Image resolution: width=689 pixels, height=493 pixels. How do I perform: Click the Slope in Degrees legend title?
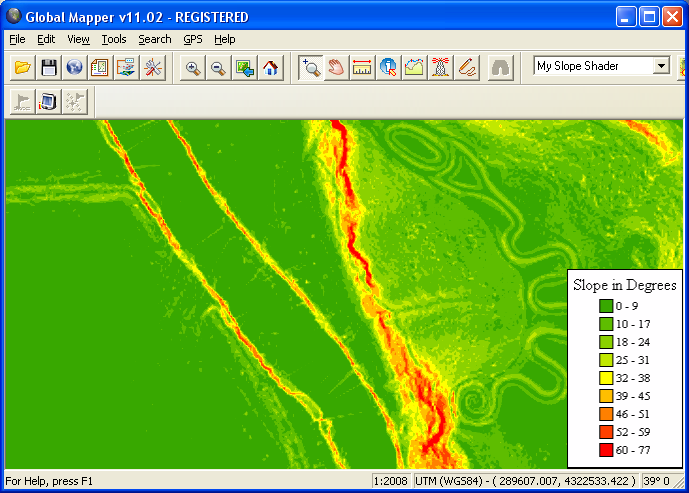tap(624, 285)
